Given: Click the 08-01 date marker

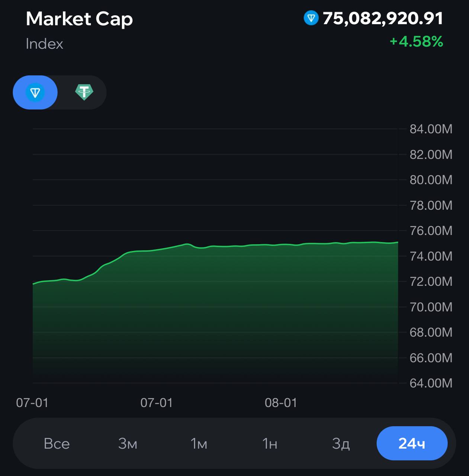Looking at the screenshot, I should tap(281, 403).
